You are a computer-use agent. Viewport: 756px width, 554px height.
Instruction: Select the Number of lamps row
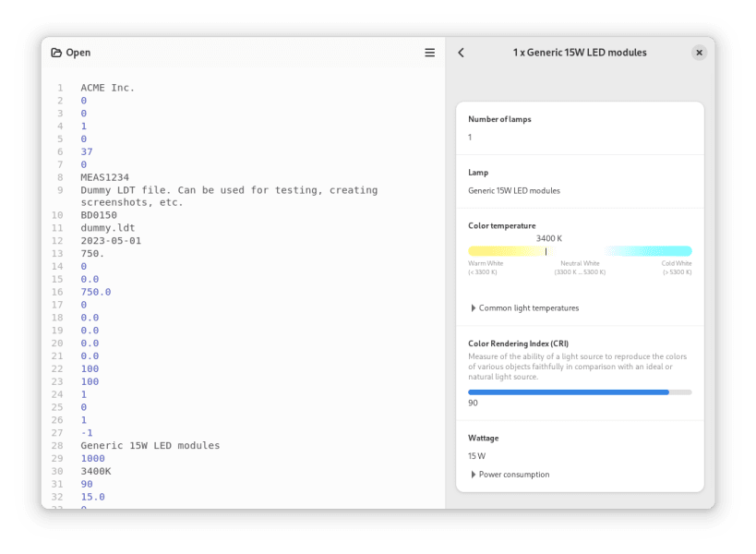(x=580, y=128)
